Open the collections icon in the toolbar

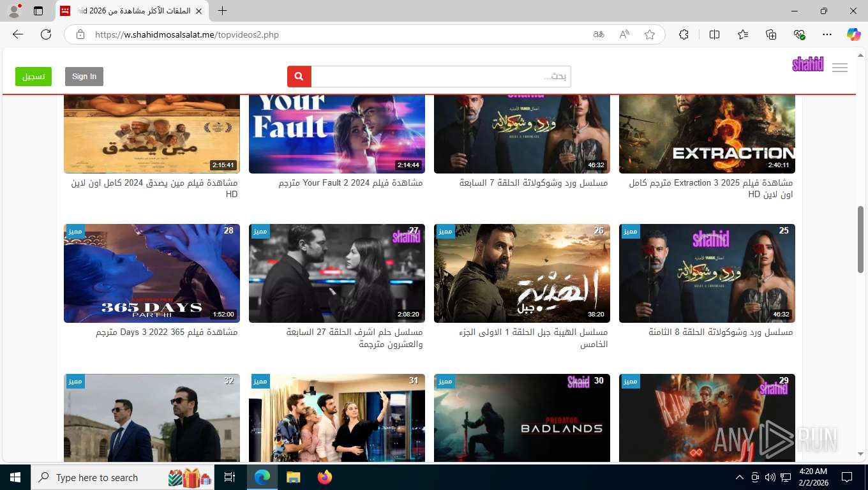[771, 34]
